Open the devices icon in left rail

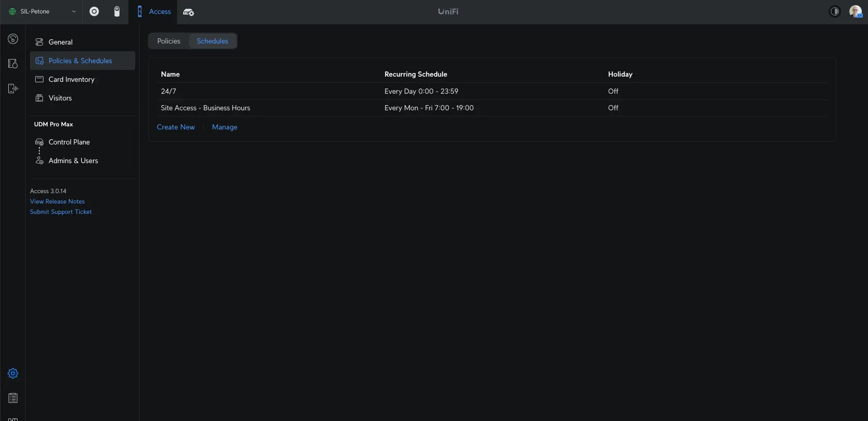pos(13,89)
